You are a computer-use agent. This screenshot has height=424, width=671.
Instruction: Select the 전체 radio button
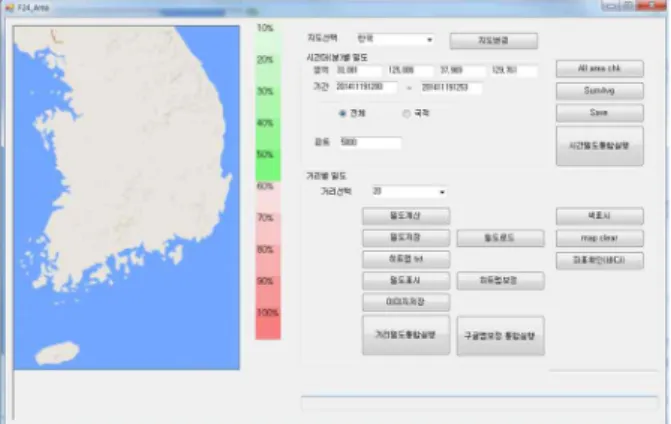342,113
